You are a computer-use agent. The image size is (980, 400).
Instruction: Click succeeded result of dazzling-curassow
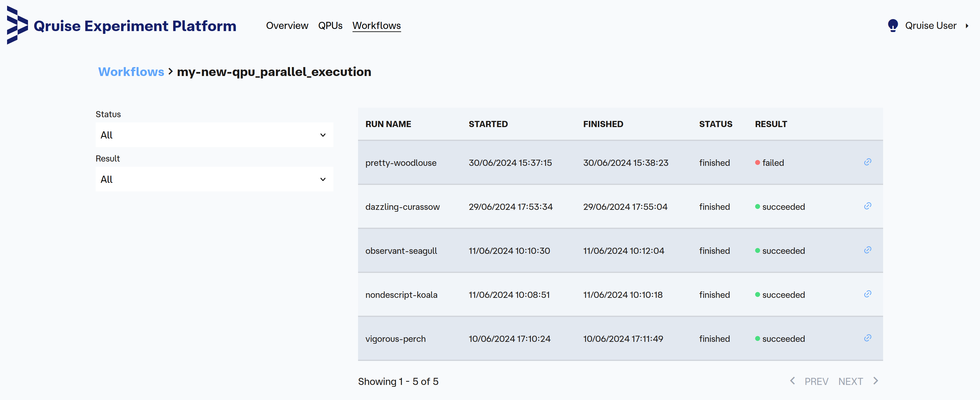pyautogui.click(x=780, y=207)
